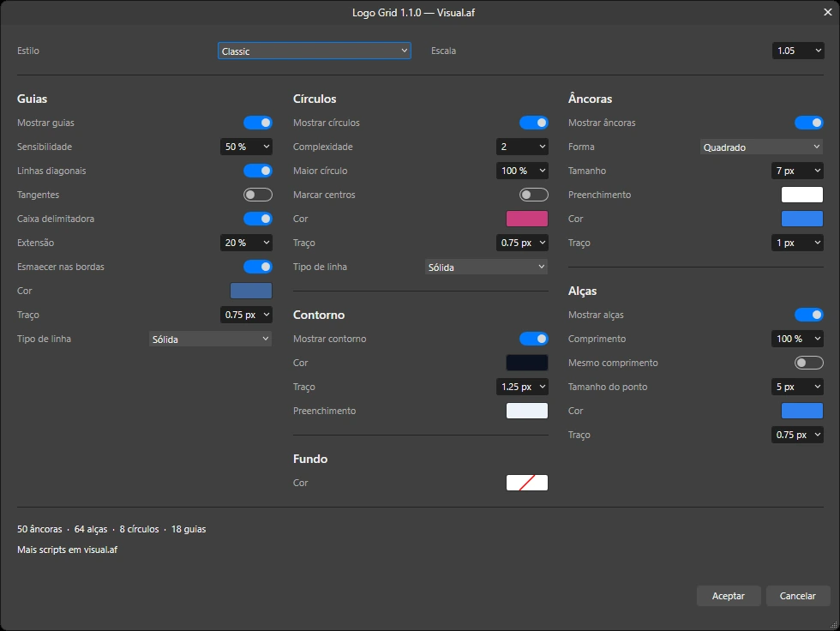Toggle the Mostrar contorno switch
The height and width of the screenshot is (631, 840).
[533, 339]
